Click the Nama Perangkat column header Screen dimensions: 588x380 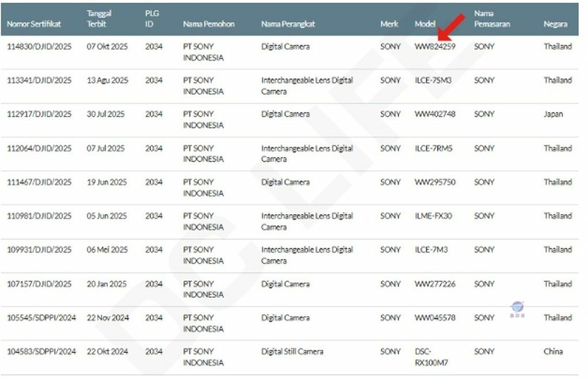(288, 24)
